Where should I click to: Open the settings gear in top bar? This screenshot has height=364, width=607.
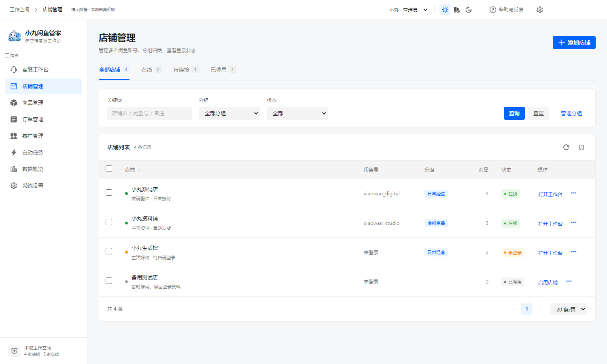tap(540, 10)
